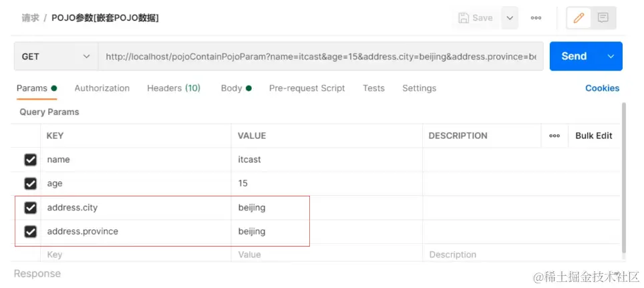
Task: Disable the age parameter checkbox
Action: pyautogui.click(x=30, y=183)
